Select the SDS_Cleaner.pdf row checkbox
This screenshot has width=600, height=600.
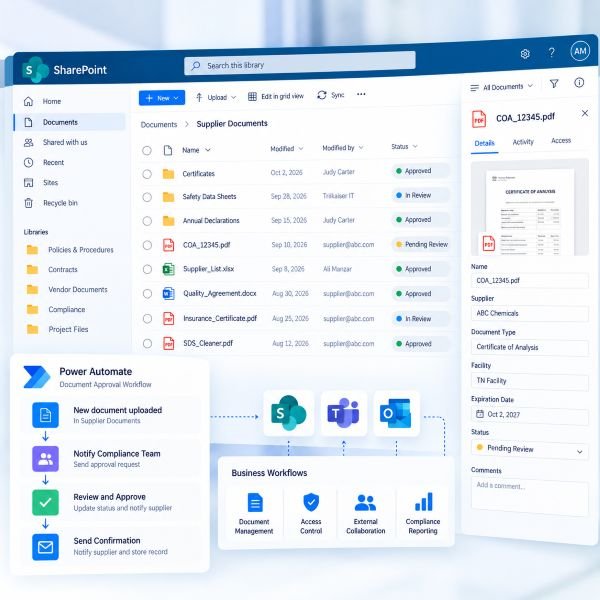[x=147, y=344]
